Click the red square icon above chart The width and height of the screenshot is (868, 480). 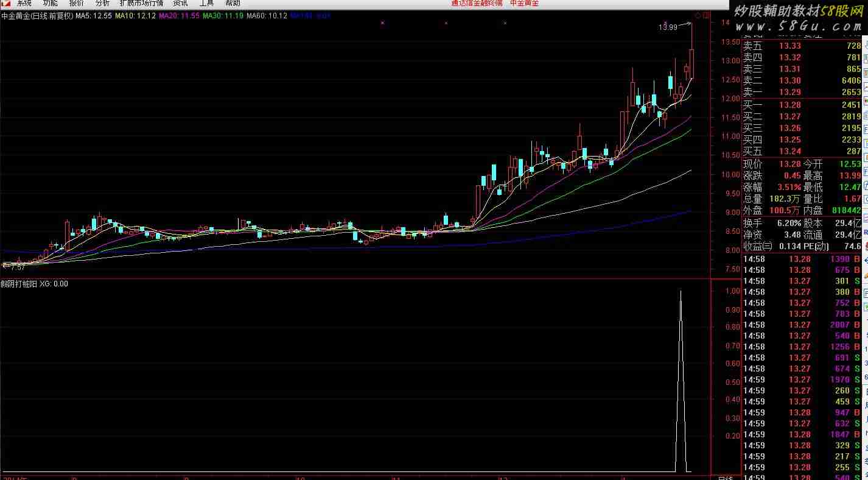coord(706,15)
